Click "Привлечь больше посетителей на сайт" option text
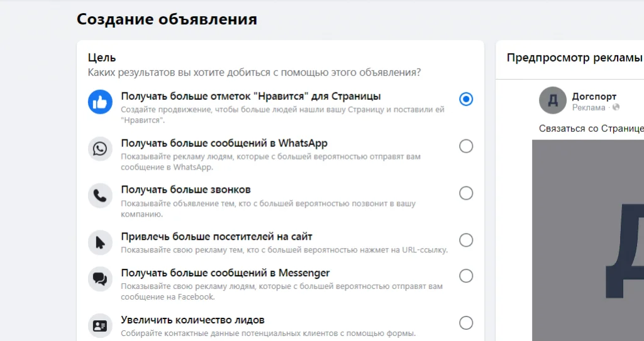The width and height of the screenshot is (644, 341). pos(216,237)
